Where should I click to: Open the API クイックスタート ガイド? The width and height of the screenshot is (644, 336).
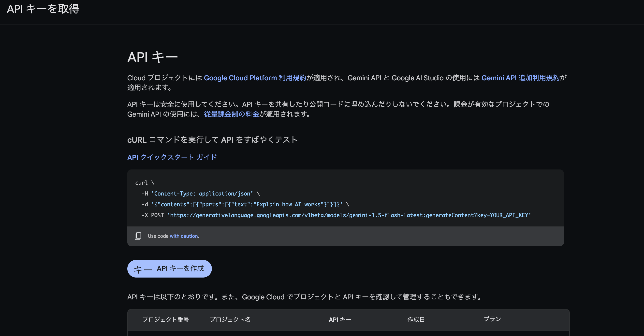point(172,157)
